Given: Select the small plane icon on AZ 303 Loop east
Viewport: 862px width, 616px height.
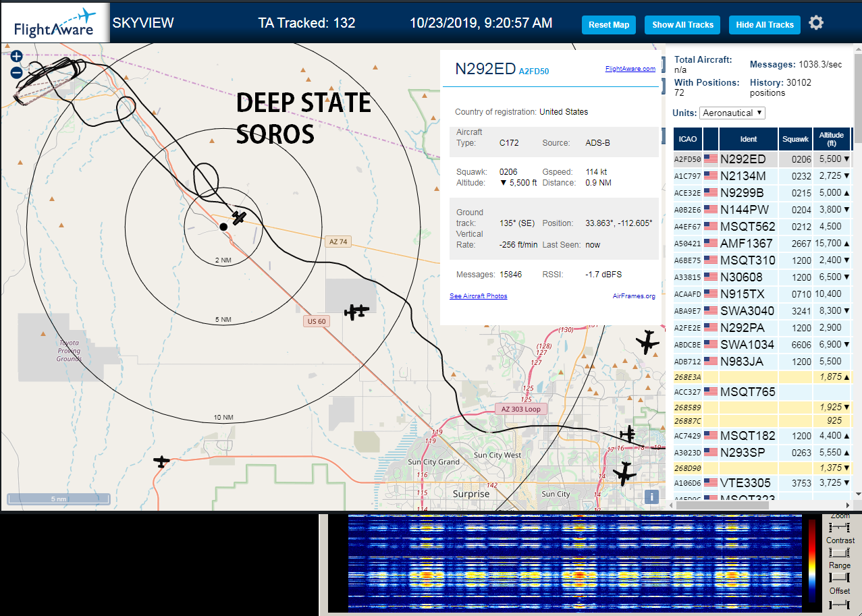Looking at the screenshot, I should [x=629, y=433].
